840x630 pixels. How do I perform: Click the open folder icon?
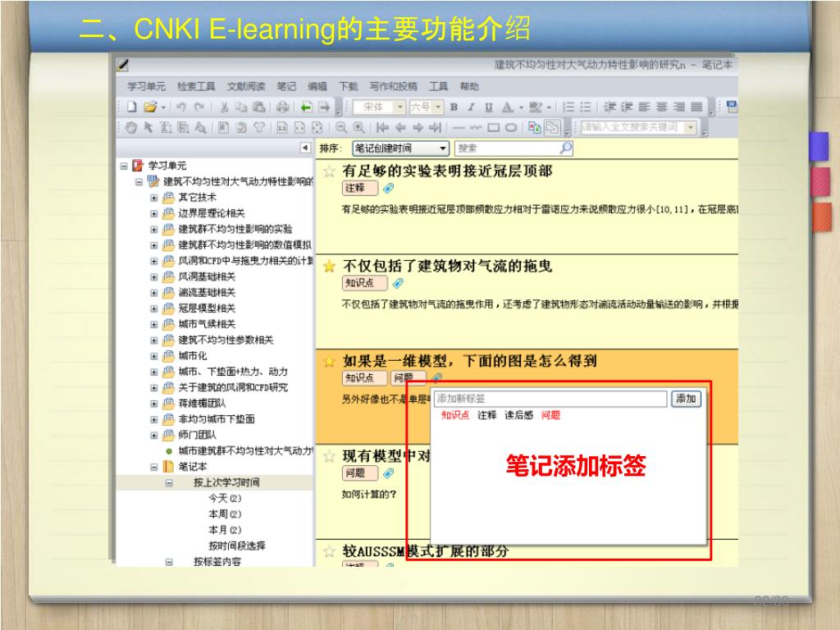point(151,107)
